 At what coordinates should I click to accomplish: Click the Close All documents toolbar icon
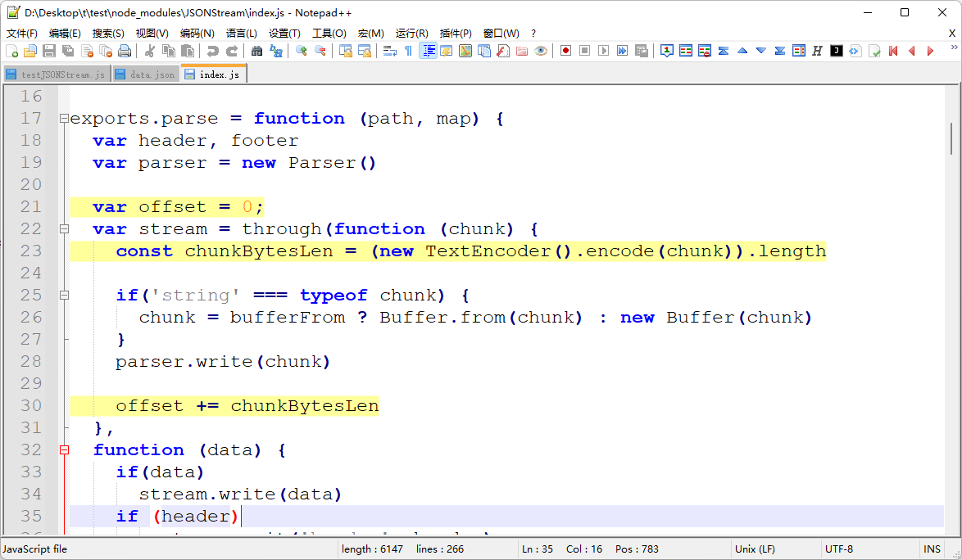click(106, 51)
